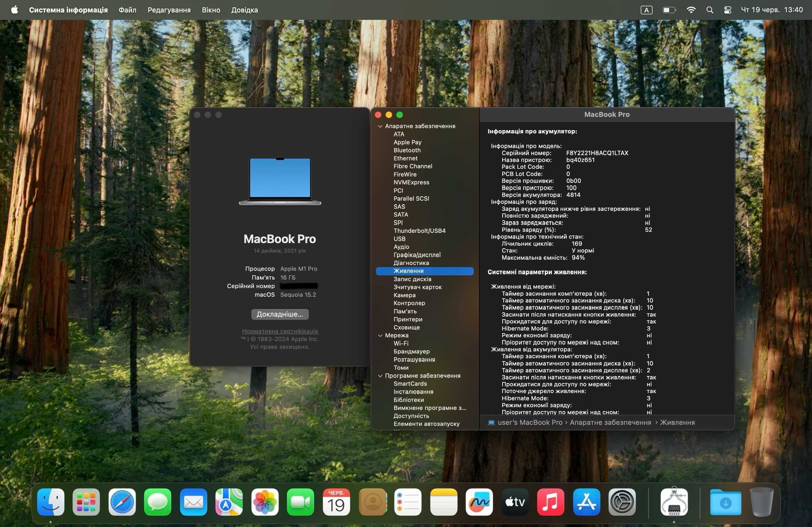
Task: Open the Довідка menu
Action: 245,10
